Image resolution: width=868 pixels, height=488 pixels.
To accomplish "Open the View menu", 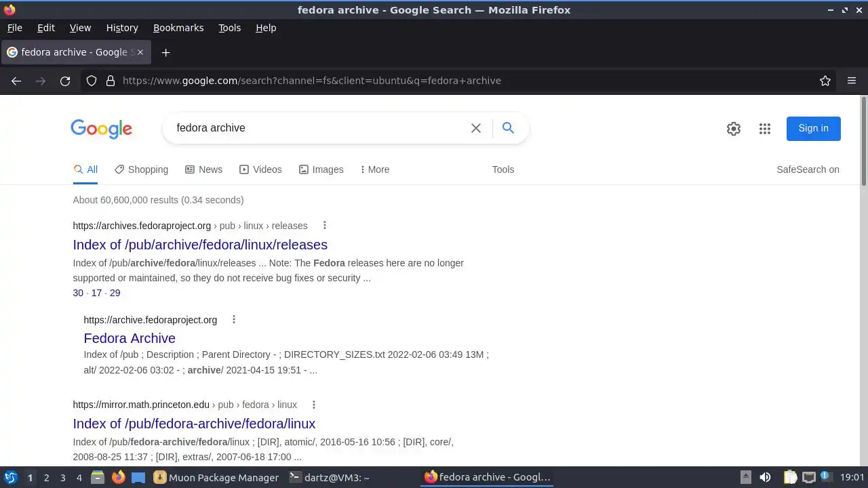I will pos(80,28).
